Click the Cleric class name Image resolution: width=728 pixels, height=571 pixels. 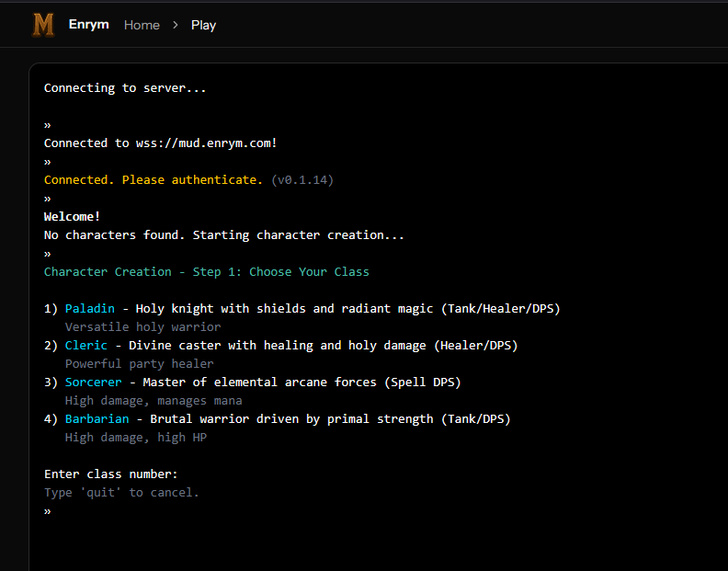click(x=86, y=346)
